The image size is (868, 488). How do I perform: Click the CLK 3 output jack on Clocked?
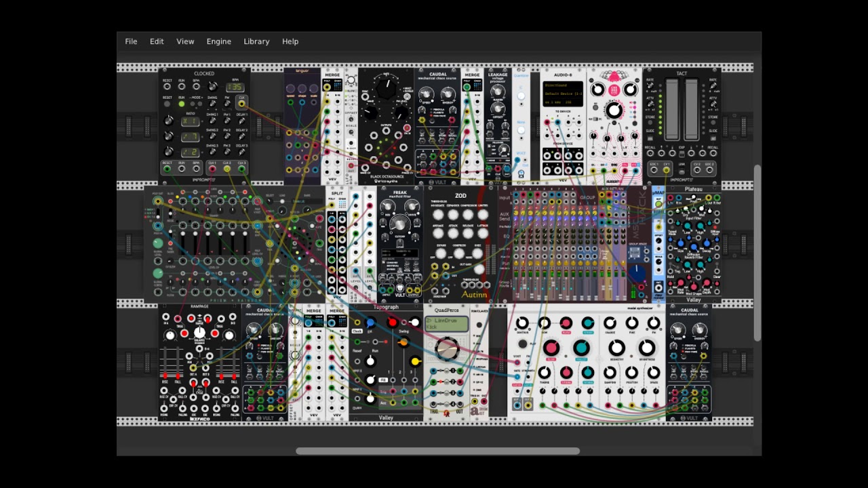point(241,169)
